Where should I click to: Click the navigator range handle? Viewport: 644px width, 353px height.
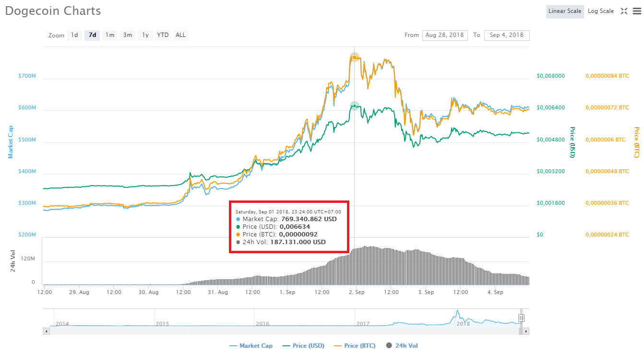point(521,318)
